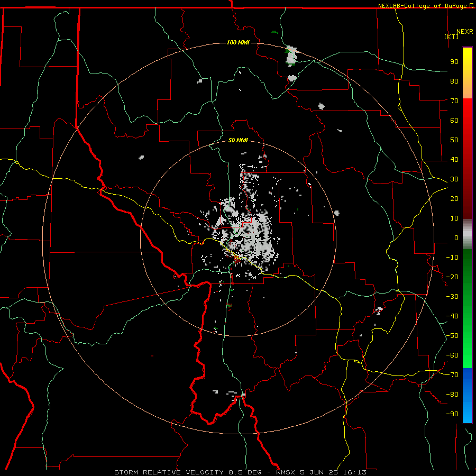Screen dimensions: 476x476
Task: Click the 50 value on the velocity scale
Action: tap(454, 140)
